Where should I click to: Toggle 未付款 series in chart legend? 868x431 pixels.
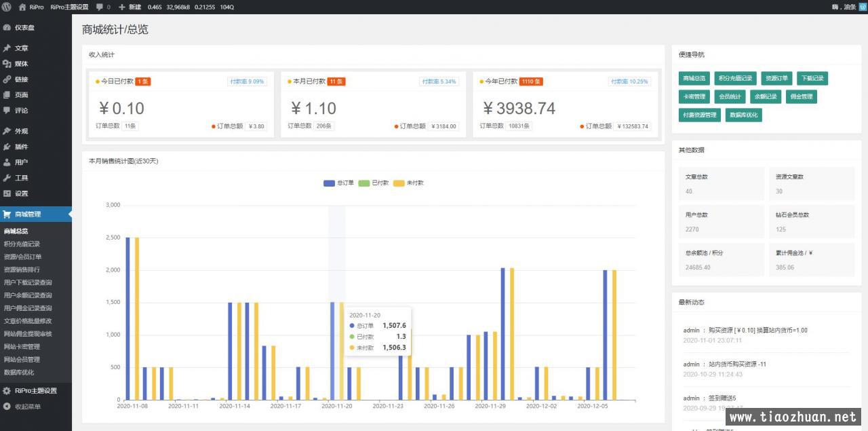point(409,183)
